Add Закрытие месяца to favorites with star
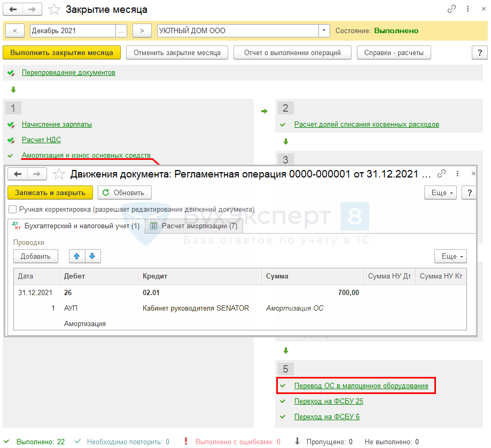This screenshot has width=491, height=448. tap(54, 10)
